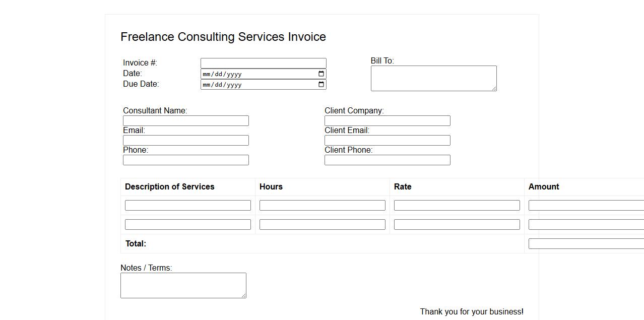Click first row Description of Services field
644x320 pixels.
187,206
